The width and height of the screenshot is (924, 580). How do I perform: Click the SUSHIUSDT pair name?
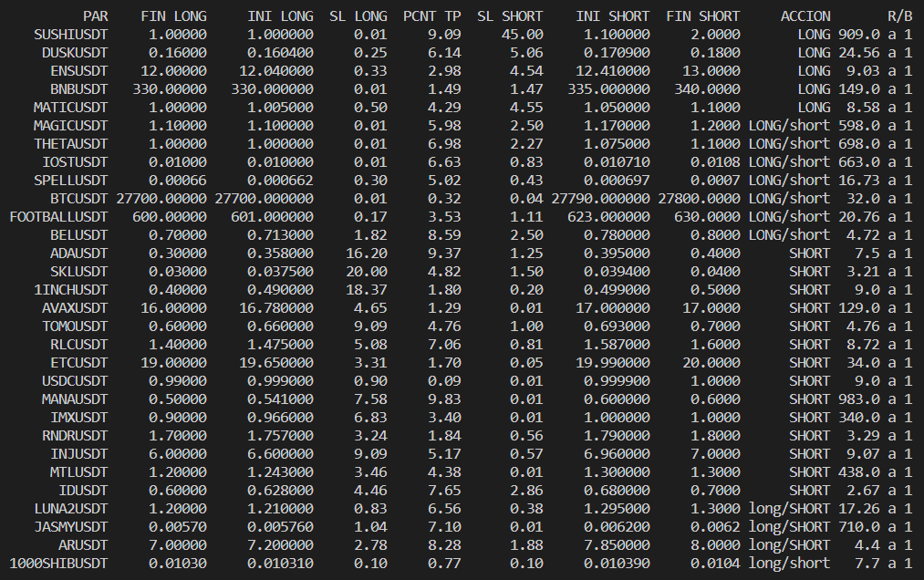[x=71, y=35]
